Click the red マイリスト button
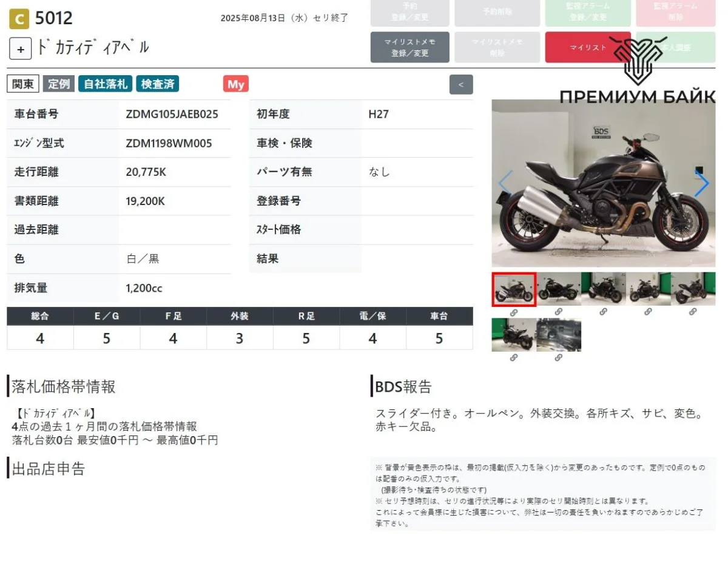The image size is (728, 561). click(x=587, y=47)
